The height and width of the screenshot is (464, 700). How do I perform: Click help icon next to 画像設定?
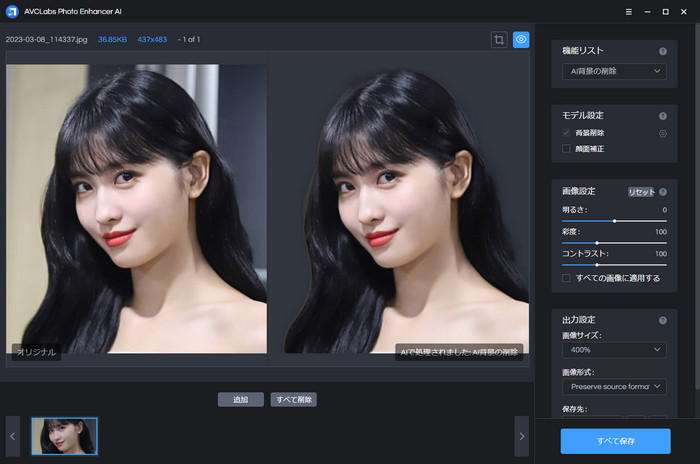click(662, 192)
